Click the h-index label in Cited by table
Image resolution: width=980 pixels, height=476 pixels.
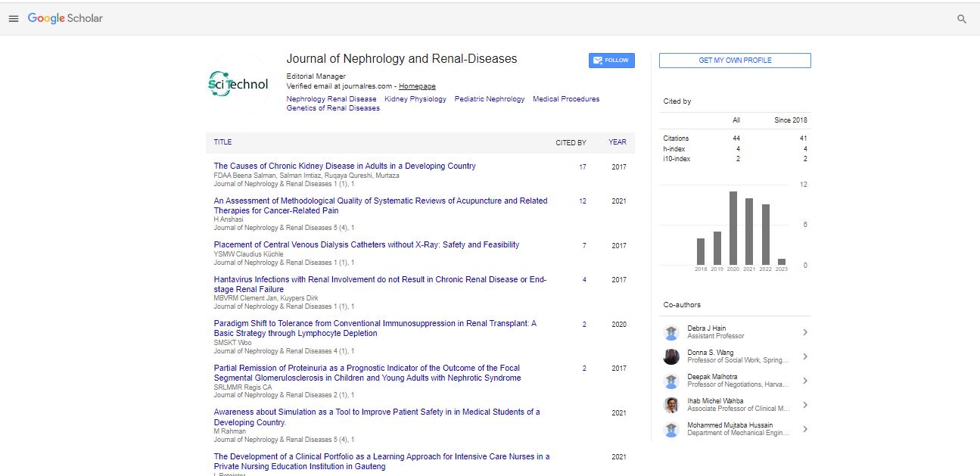674,149
